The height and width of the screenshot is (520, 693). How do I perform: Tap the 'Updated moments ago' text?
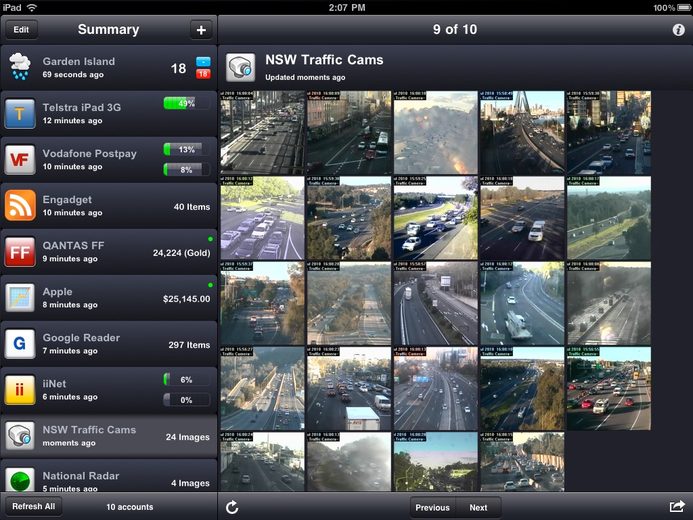(x=305, y=77)
